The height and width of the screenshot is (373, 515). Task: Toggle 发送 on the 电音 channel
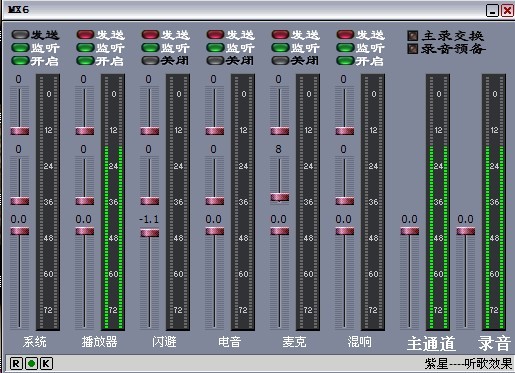click(215, 34)
